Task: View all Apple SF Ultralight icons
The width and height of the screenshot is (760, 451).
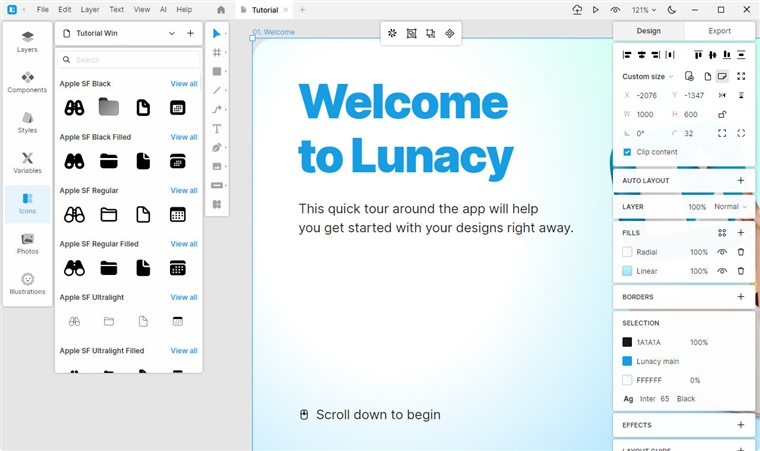Action: pos(184,297)
